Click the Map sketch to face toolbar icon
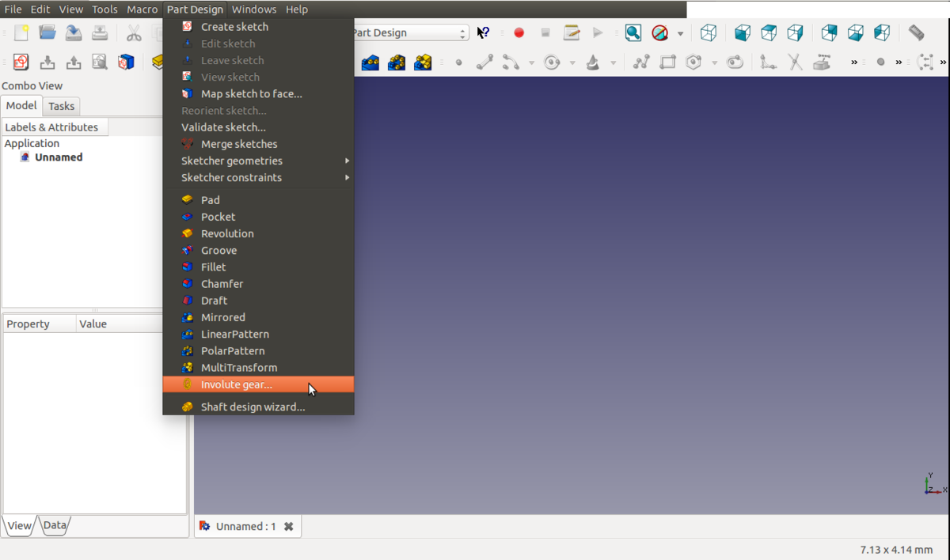 [126, 62]
